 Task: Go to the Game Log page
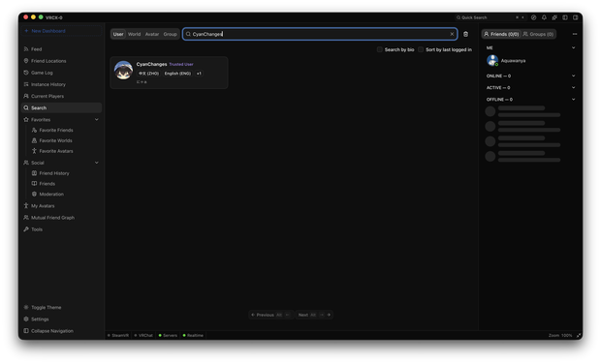(x=61, y=73)
